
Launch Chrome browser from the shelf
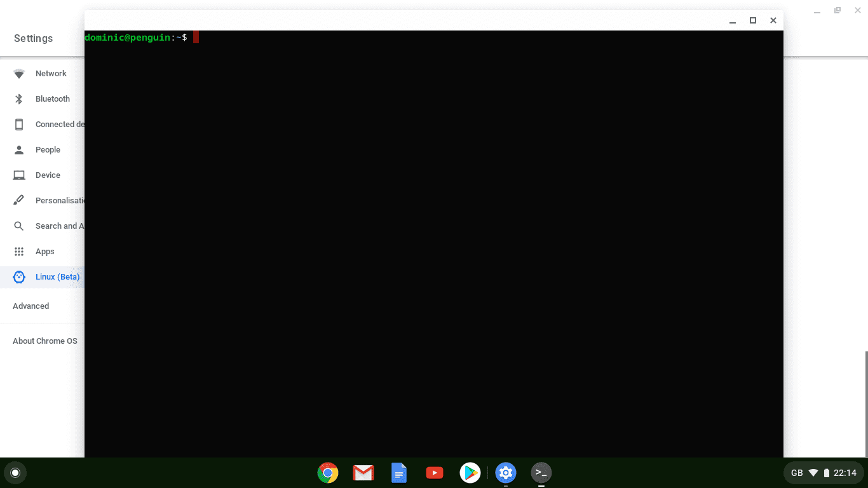click(x=327, y=473)
